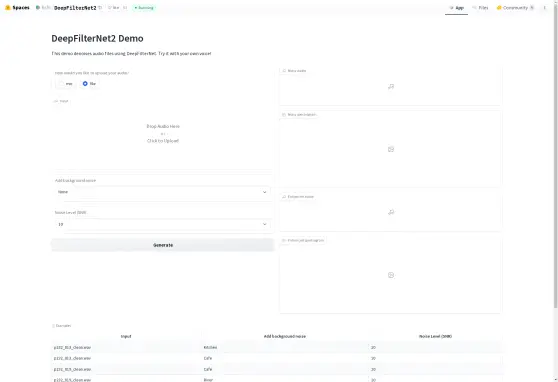Screen dimensions: 558x382
Task: Click the Running status badge
Action: click(x=144, y=7)
